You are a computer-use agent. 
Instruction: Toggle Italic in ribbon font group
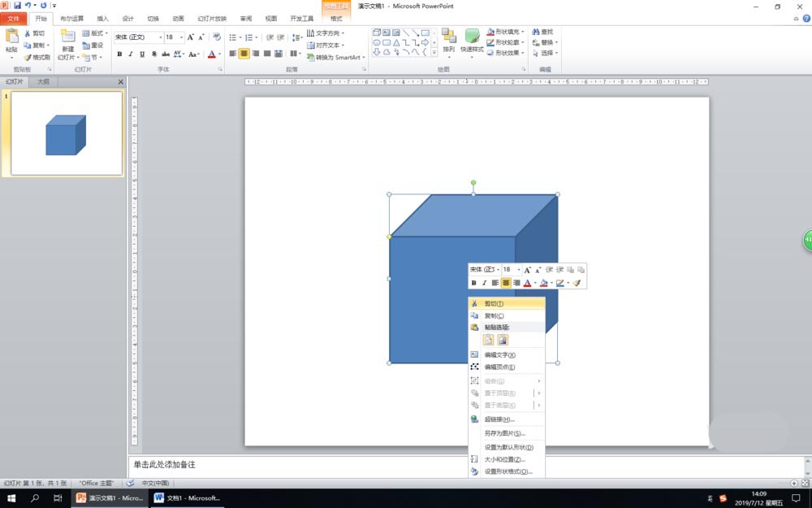[131, 54]
